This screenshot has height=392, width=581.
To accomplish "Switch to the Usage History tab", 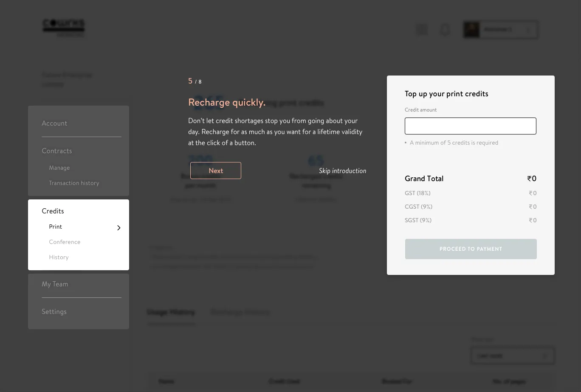I will coord(171,312).
